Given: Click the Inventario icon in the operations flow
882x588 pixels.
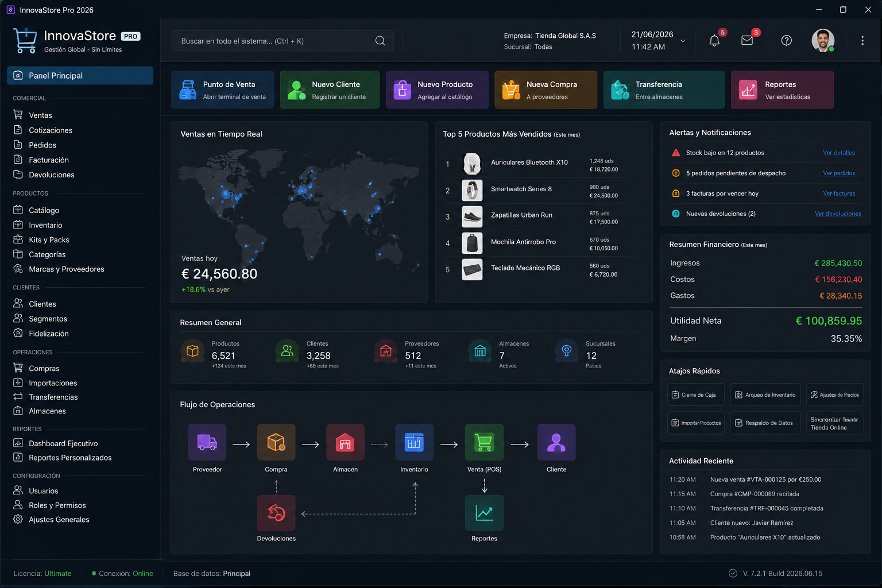Looking at the screenshot, I should (x=414, y=442).
